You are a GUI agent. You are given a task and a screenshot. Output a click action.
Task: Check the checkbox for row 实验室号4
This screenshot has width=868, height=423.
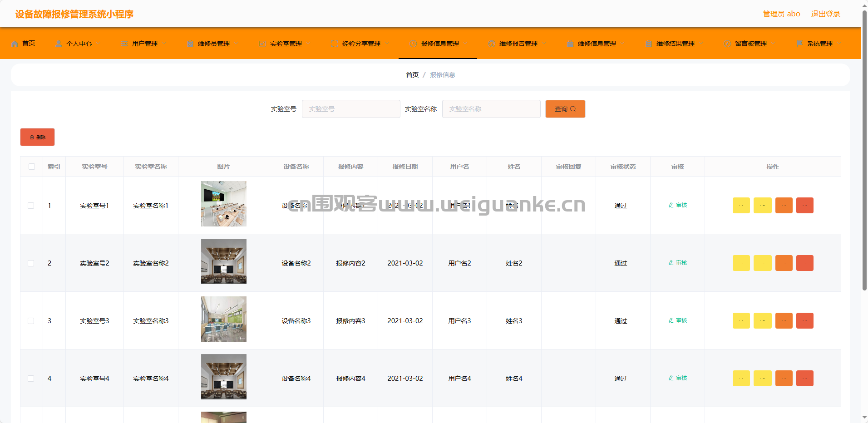pyautogui.click(x=31, y=379)
